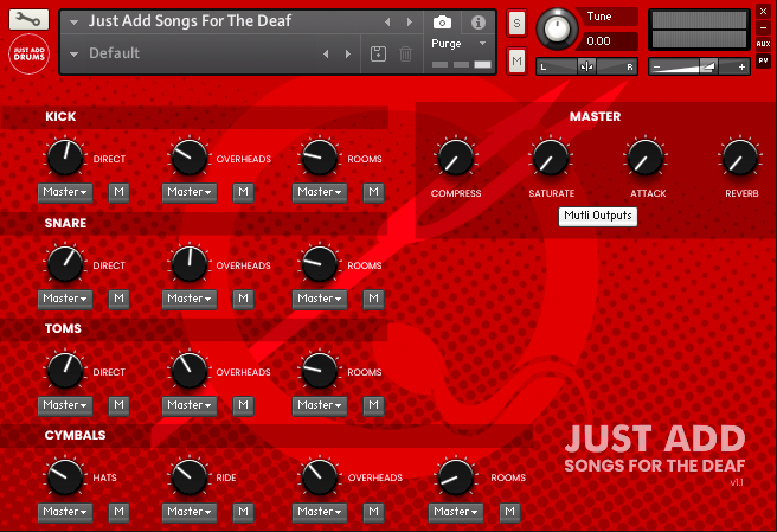This screenshot has width=777, height=532.
Task: Open the instrument info icon
Action: coord(478,23)
